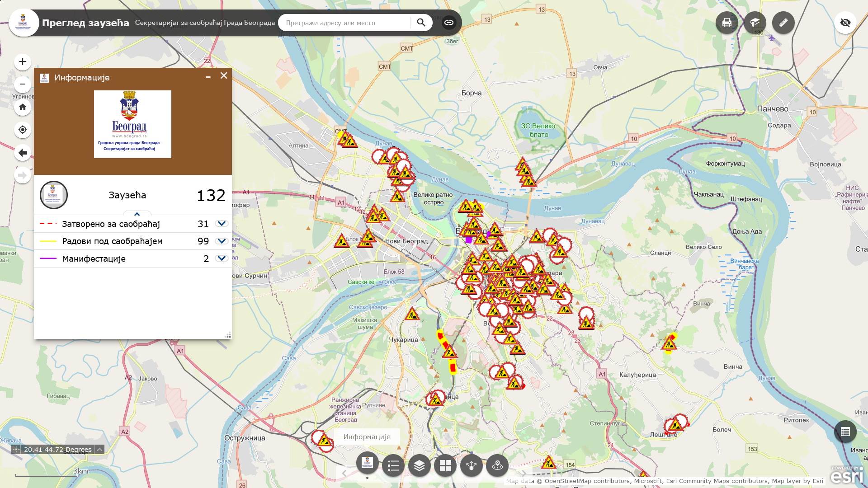Viewport: 868px width, 488px height.
Task: Click the share icon on bottom toolbar
Action: [x=471, y=465]
